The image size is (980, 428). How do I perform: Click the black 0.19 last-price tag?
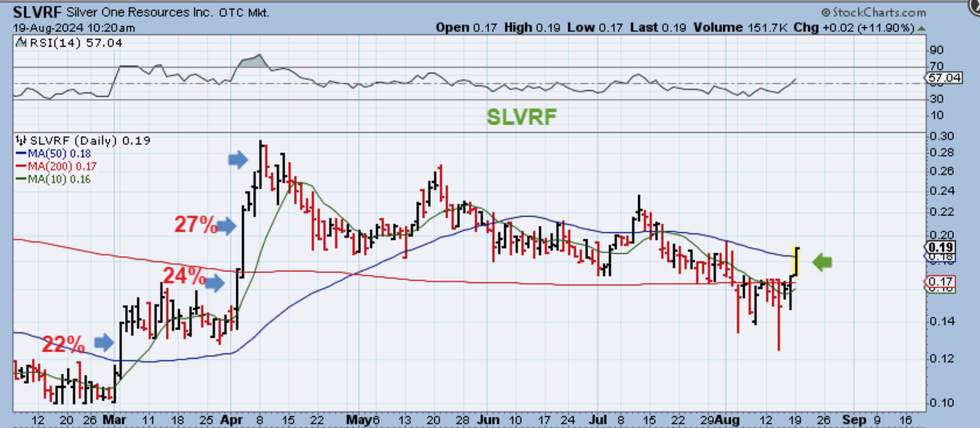click(940, 247)
